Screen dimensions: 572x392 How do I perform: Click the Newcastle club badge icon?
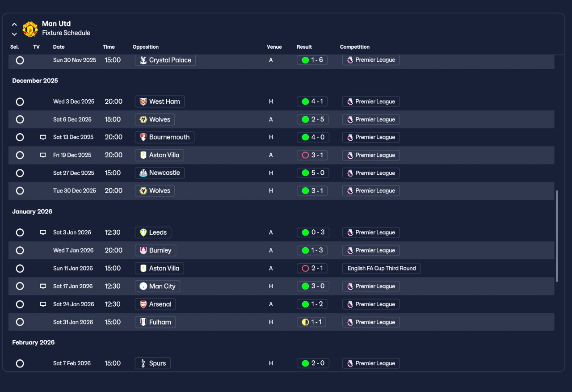(143, 173)
